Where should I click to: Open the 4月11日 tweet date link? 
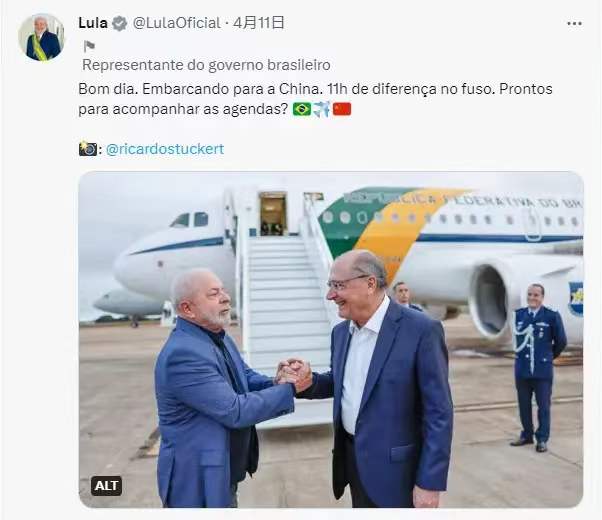(x=258, y=23)
